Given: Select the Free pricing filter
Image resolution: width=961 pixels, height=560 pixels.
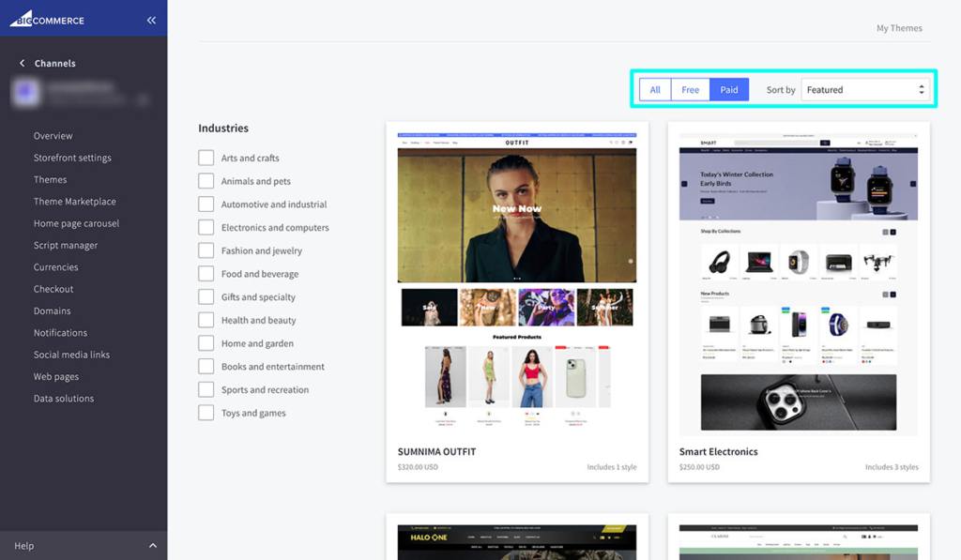Looking at the screenshot, I should 691,89.
